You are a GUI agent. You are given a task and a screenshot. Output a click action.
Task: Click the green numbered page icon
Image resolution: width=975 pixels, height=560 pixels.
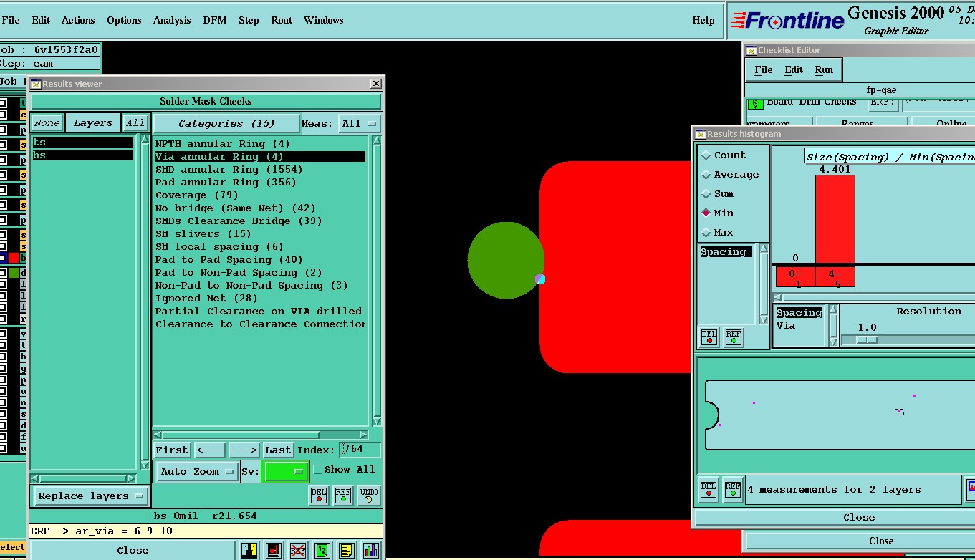pyautogui.click(x=322, y=550)
